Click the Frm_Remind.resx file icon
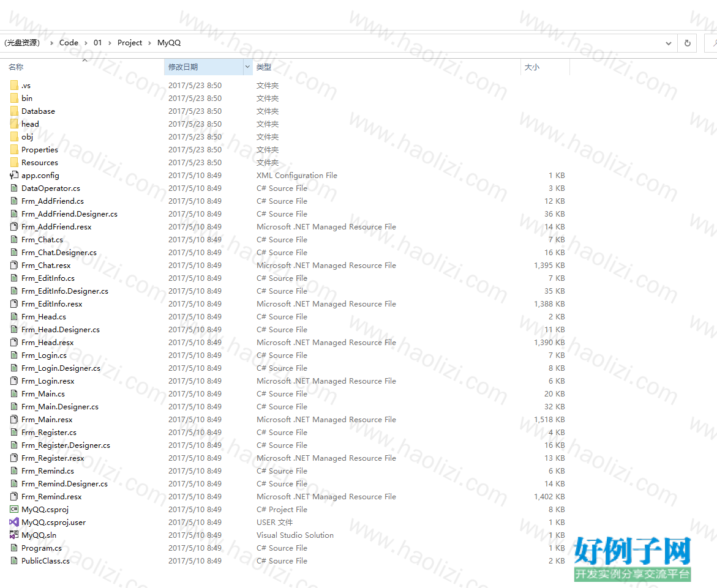The height and width of the screenshot is (588, 717). (x=14, y=496)
